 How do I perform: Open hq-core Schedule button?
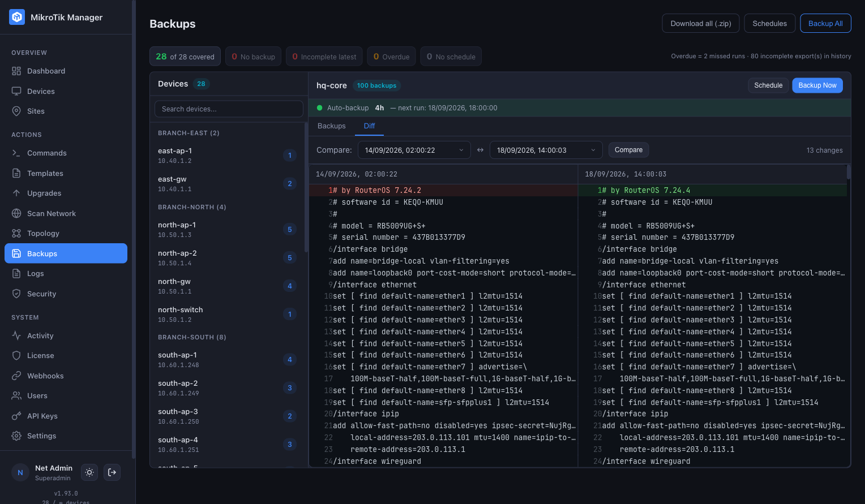point(768,85)
